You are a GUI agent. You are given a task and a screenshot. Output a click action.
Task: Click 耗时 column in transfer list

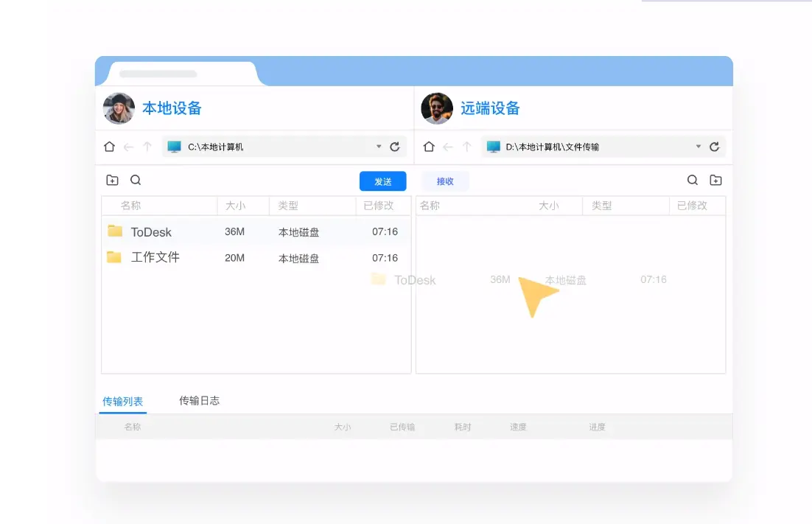pos(463,427)
